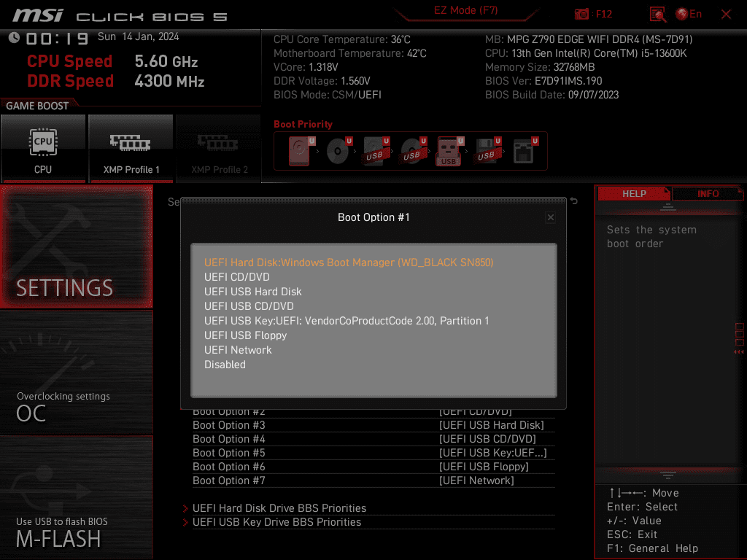The height and width of the screenshot is (560, 747).
Task: Open Boot Option #4 dropdown
Action: [373, 439]
